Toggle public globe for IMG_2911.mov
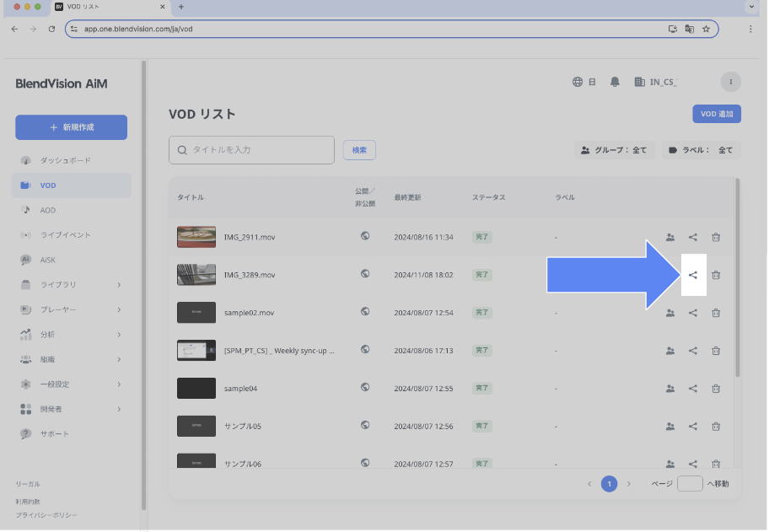769x532 pixels. pos(365,236)
